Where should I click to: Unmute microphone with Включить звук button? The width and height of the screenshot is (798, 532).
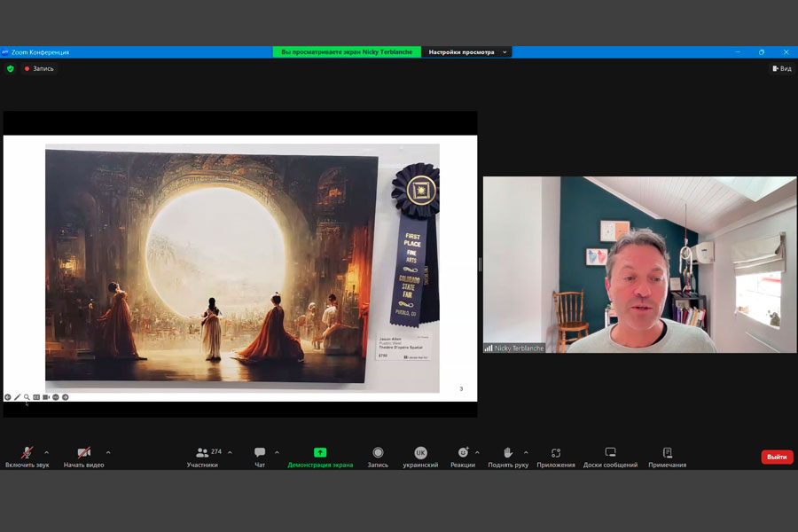point(27,456)
